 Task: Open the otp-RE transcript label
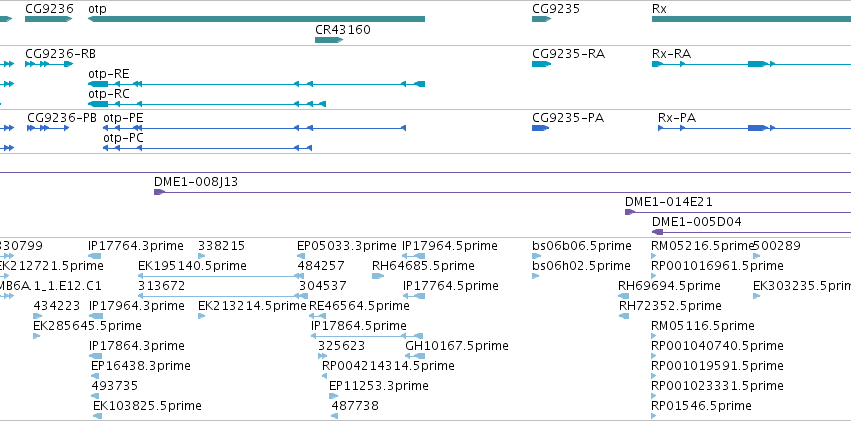tap(109, 74)
